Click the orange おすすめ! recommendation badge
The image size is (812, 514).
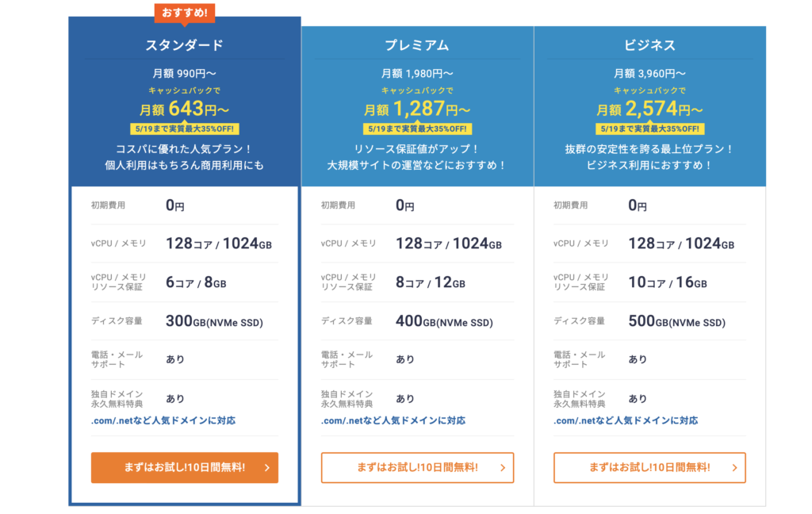[184, 13]
